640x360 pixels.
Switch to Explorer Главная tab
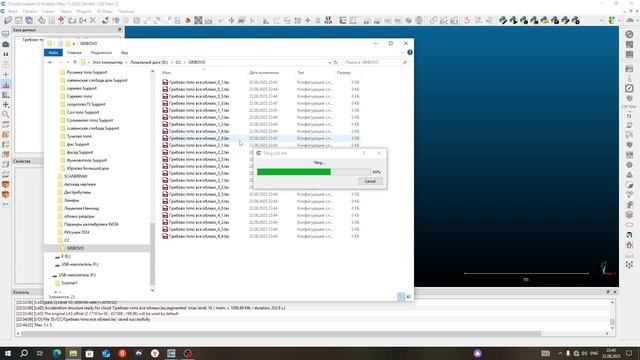tap(74, 53)
